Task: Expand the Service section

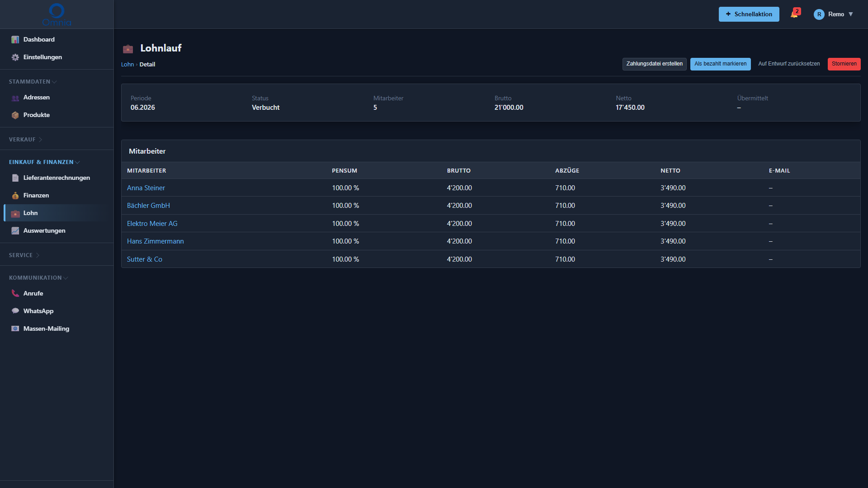Action: click(x=24, y=255)
